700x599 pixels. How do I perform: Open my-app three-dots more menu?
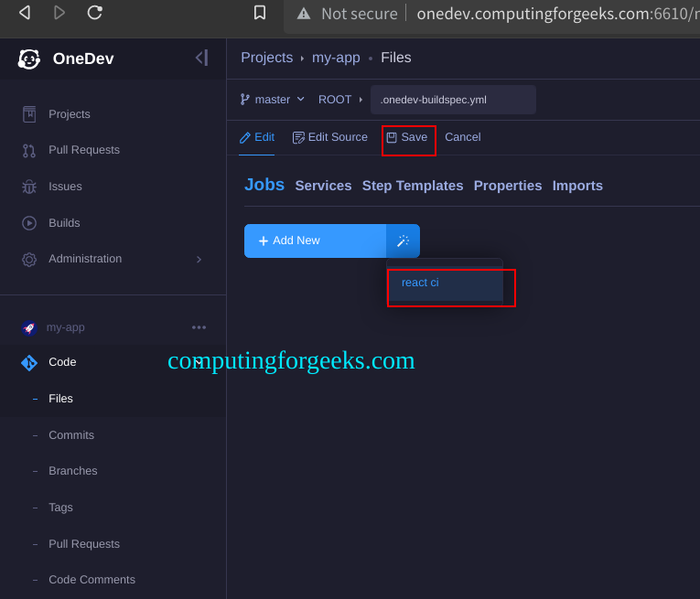coord(199,327)
